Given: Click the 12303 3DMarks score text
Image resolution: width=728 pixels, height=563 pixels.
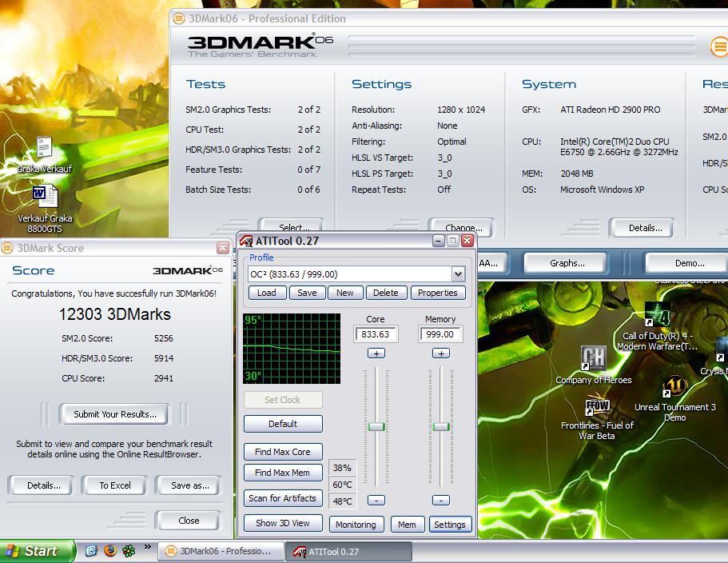Looking at the screenshot, I should 115,314.
